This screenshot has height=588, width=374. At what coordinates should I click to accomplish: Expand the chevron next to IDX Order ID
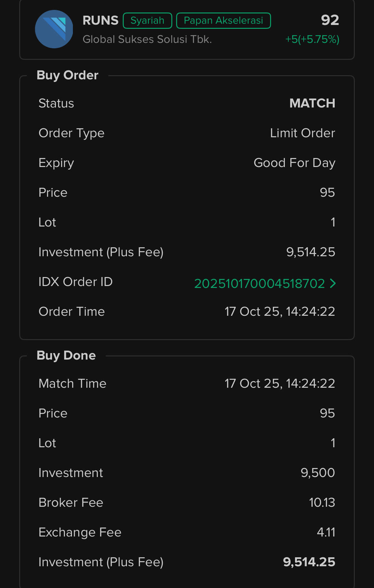[333, 283]
